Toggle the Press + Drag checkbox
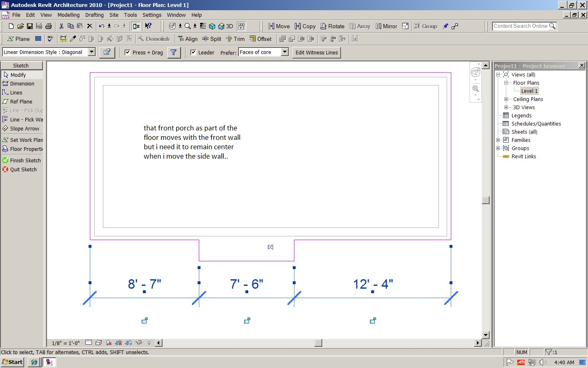This screenshot has width=588, height=368. 128,52
